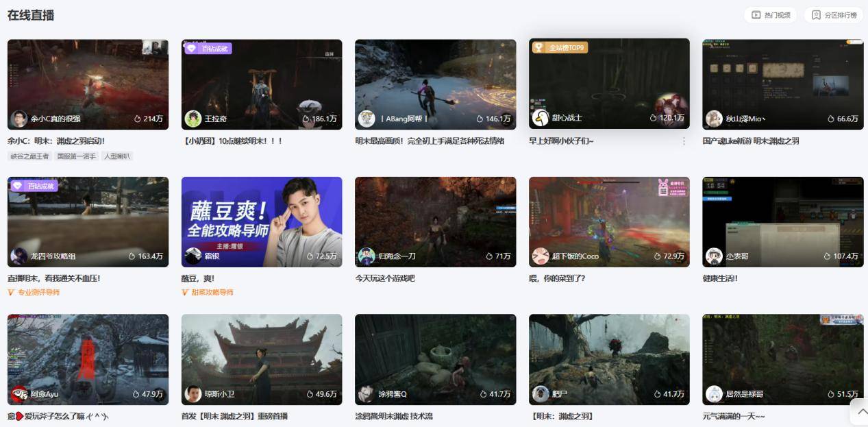Click streamer avatar of 归海念一刀

pyautogui.click(x=367, y=256)
